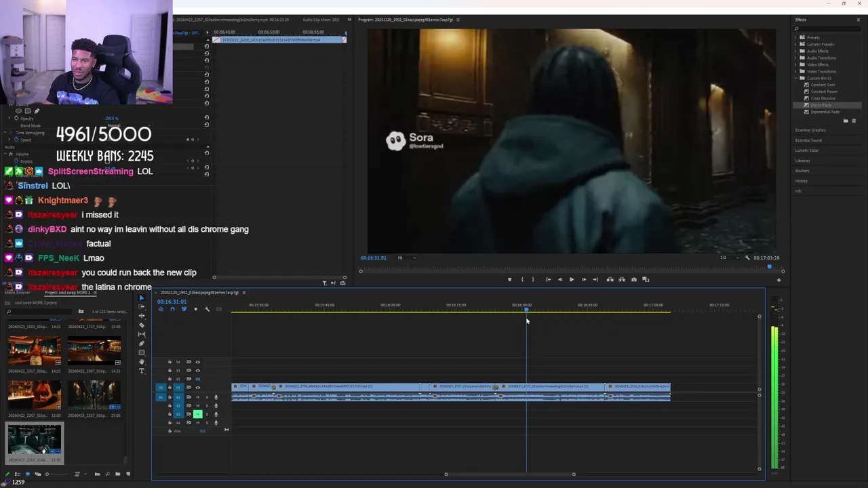Click the Extract button in Program monitor
Screen dimensions: 868x488
pos(622,279)
